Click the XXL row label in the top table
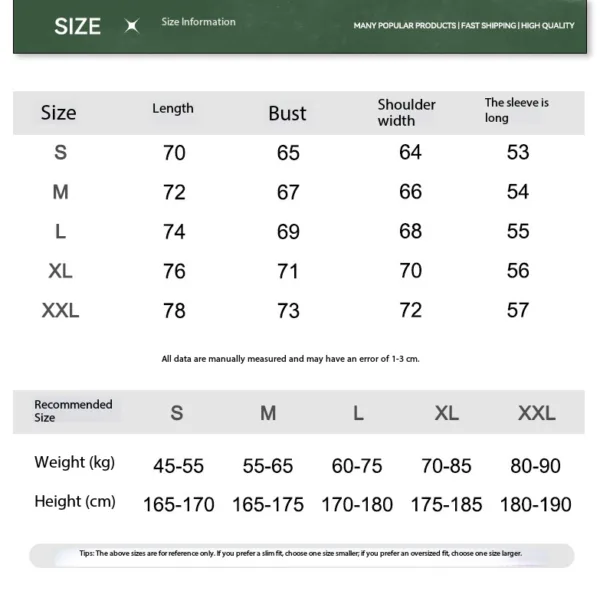This screenshot has height=601, width=600. 60,310
